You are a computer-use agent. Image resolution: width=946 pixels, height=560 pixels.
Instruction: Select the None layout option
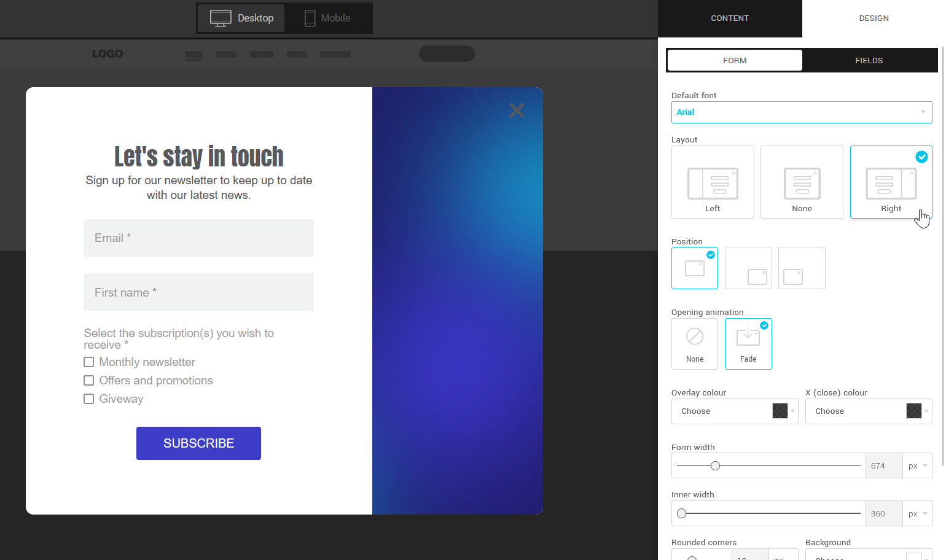click(802, 182)
